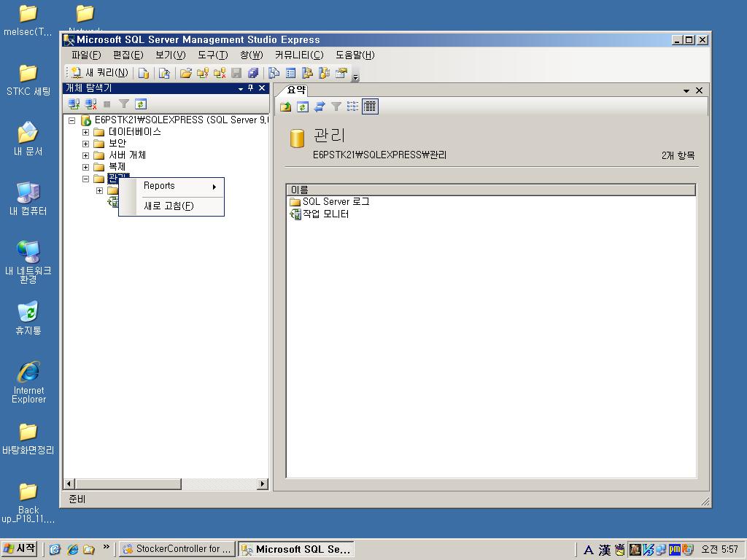
Task: Click the Filter icon in Summary toolbar
Action: coord(336,106)
